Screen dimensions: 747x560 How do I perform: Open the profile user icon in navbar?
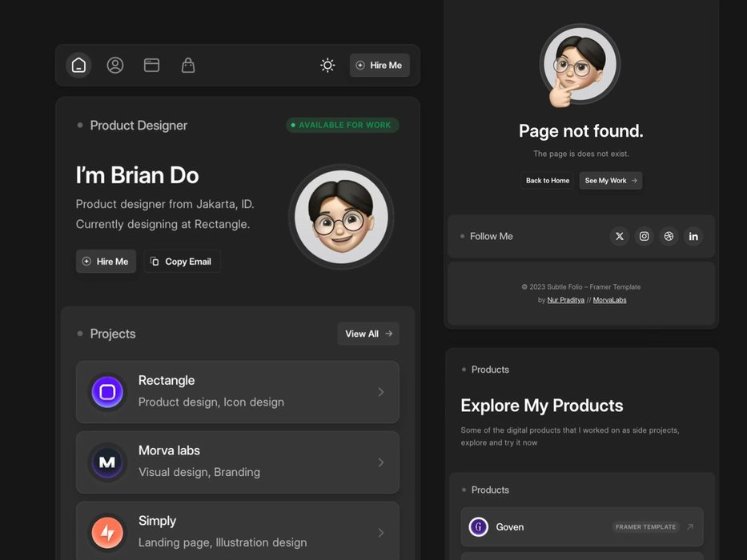point(115,66)
